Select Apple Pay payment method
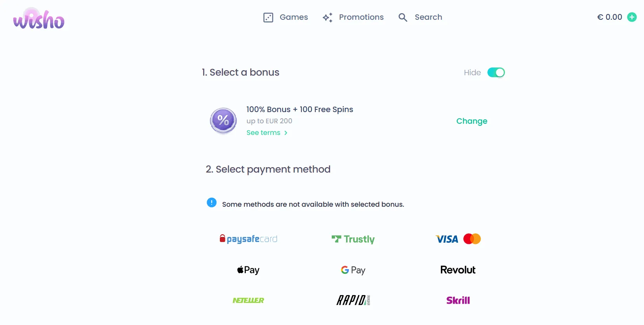The height and width of the screenshot is (325, 644). [249, 270]
